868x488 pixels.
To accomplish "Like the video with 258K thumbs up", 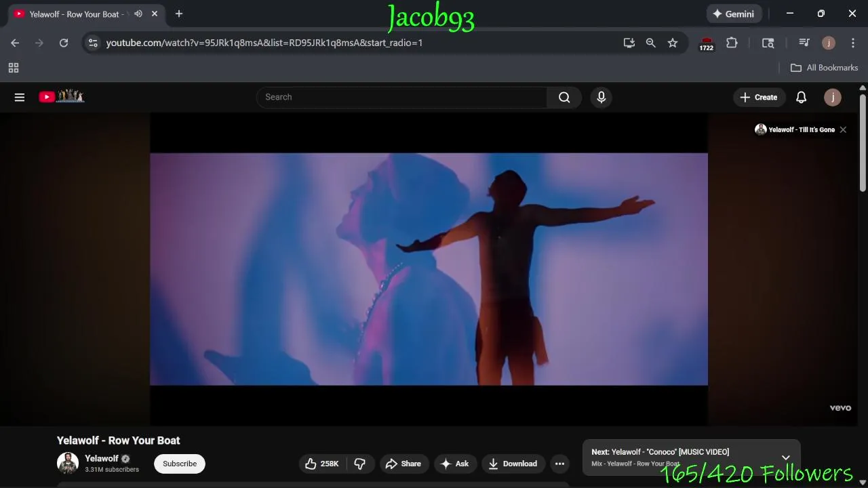I will click(x=322, y=464).
